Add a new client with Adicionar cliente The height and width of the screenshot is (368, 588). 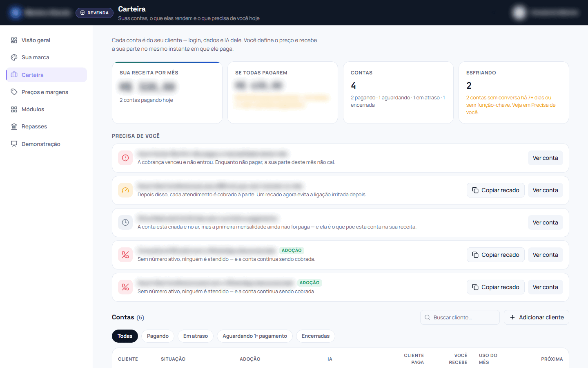537,317
